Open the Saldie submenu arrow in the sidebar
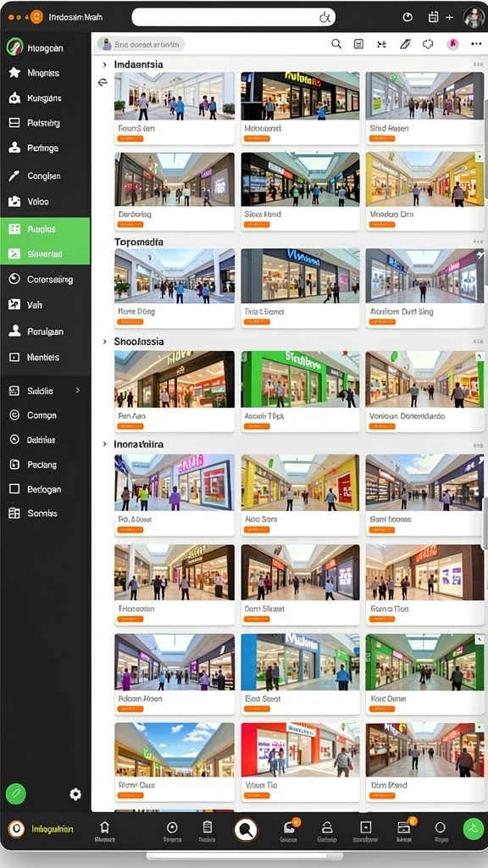The height and width of the screenshot is (868, 488). pyautogui.click(x=77, y=390)
